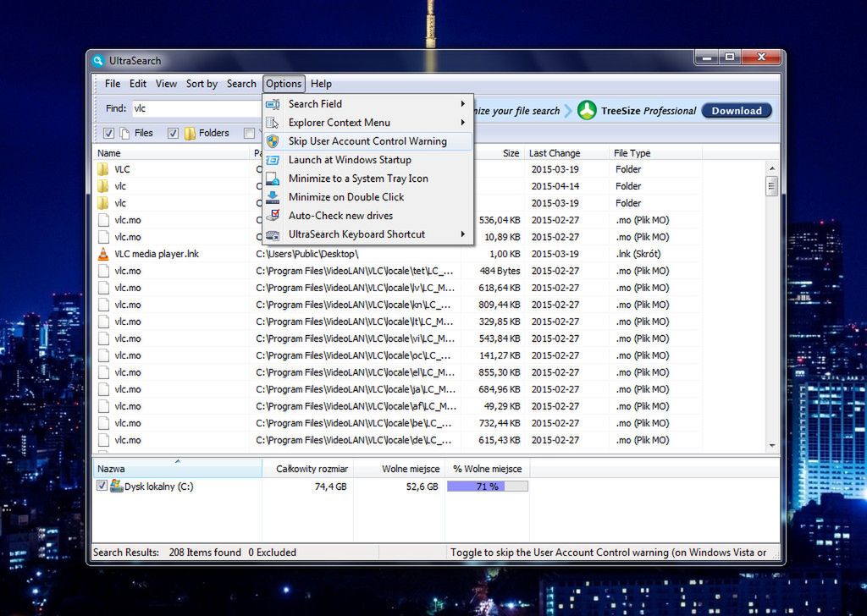Click the Search Field menu icon

tap(273, 104)
